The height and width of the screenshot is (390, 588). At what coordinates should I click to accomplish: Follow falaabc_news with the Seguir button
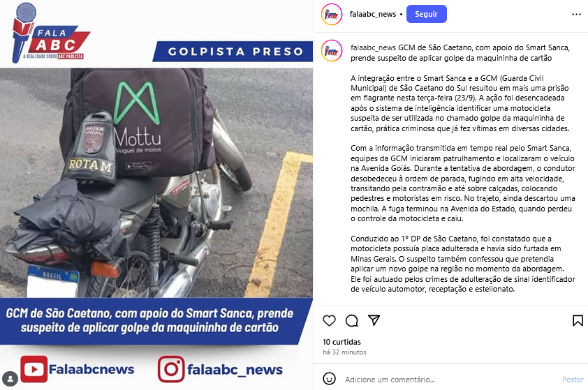427,14
